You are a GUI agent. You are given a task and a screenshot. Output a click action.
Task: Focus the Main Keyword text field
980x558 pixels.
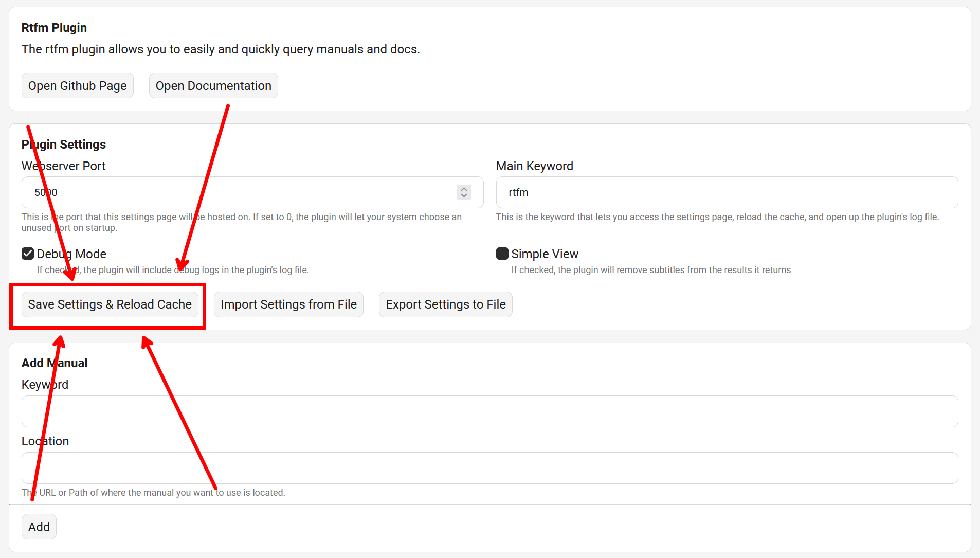(x=727, y=192)
